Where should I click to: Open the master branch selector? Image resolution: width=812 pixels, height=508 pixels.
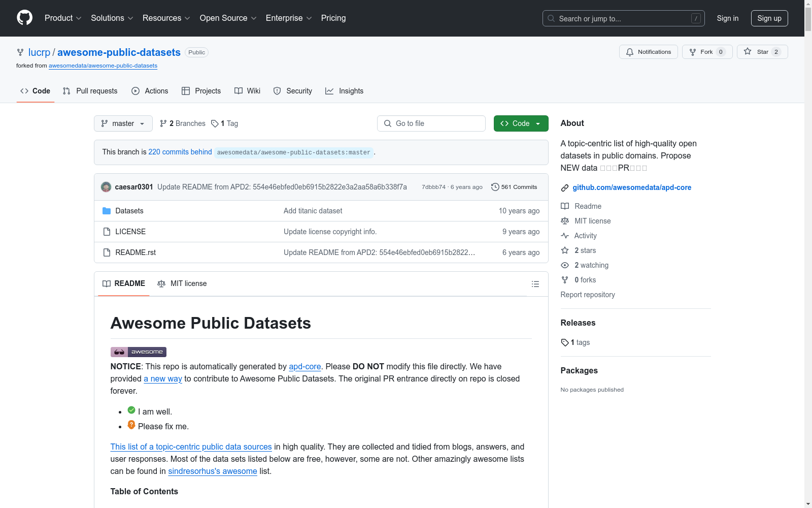click(123, 123)
